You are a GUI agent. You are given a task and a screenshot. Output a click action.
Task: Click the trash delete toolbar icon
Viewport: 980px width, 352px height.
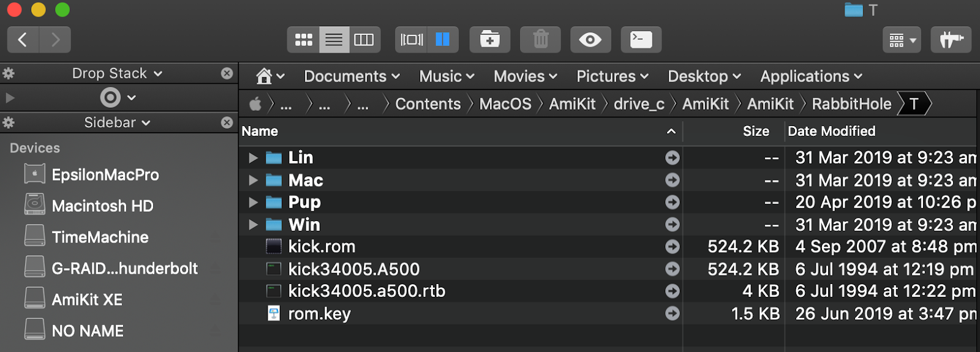(x=540, y=40)
